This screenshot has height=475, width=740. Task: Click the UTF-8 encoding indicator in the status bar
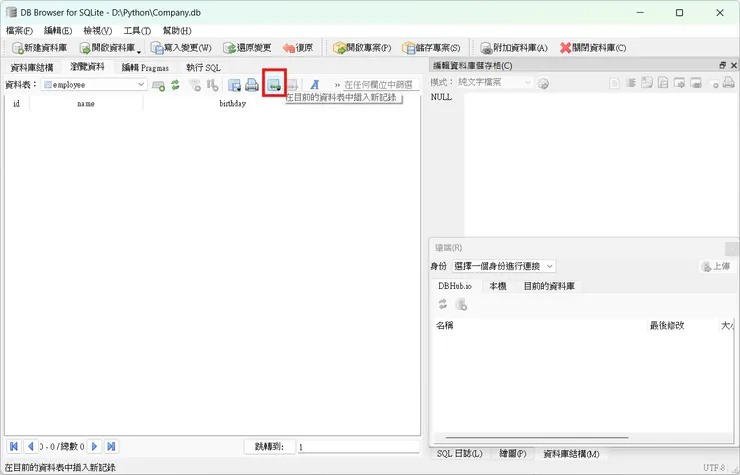pos(714,467)
